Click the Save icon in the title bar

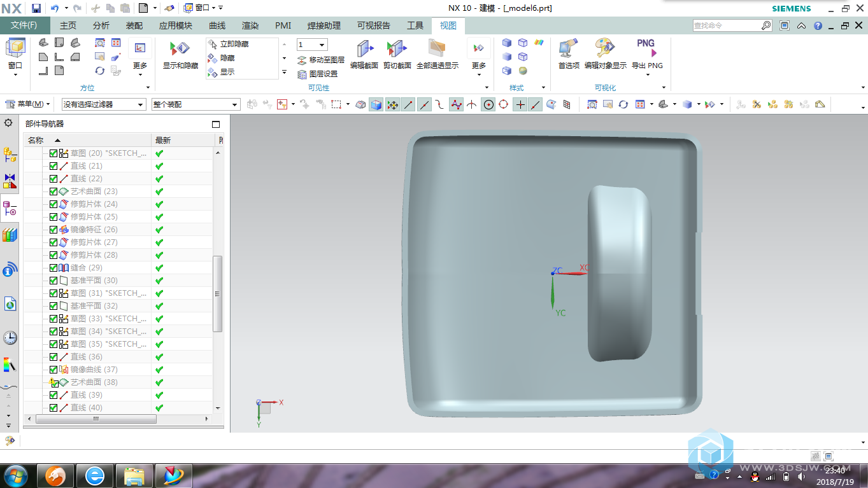pos(36,8)
